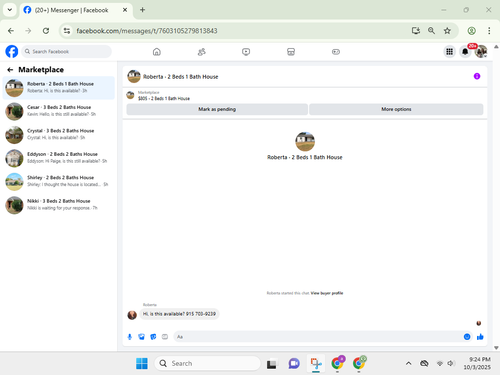Open Roberta 2 Beds 1 Bath House chat
500x375 pixels.
coord(59,88)
